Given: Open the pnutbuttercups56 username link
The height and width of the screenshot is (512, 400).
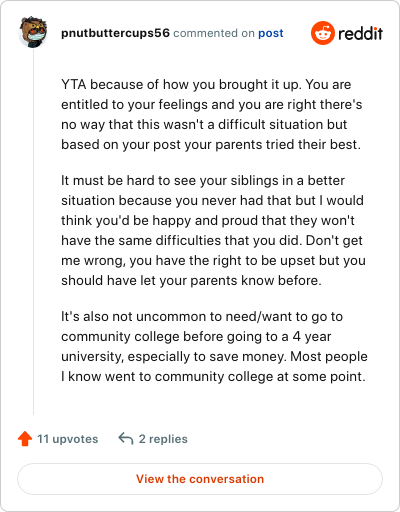Looking at the screenshot, I should [115, 33].
